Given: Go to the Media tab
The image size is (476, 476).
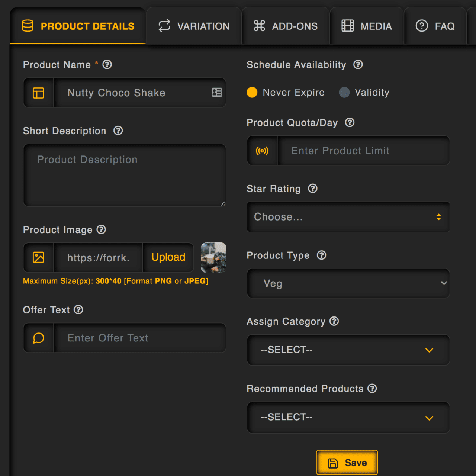Looking at the screenshot, I should coord(367,26).
